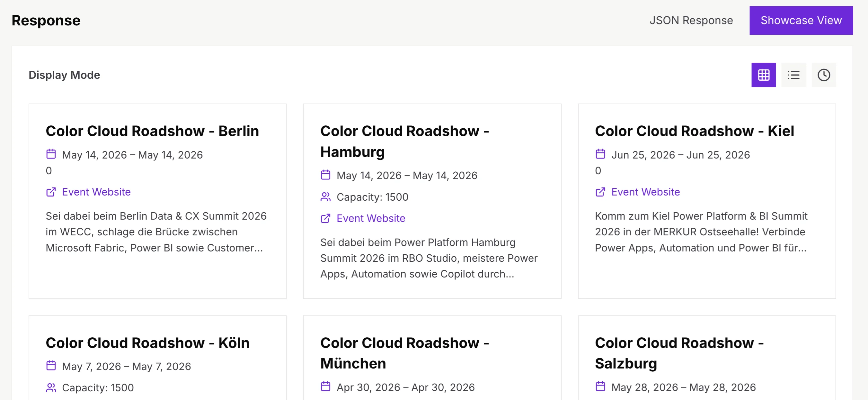Viewport: 868px width, 400px height.
Task: Click calendar icon in Kiel card
Action: [x=600, y=154]
